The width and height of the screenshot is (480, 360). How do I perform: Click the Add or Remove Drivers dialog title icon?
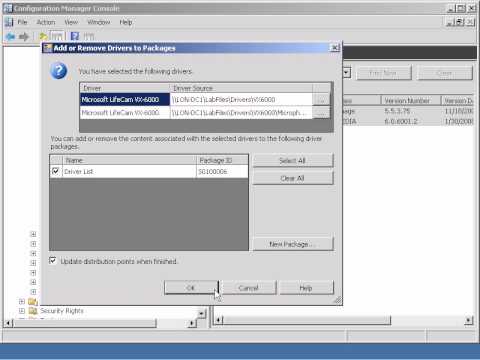click(x=48, y=48)
